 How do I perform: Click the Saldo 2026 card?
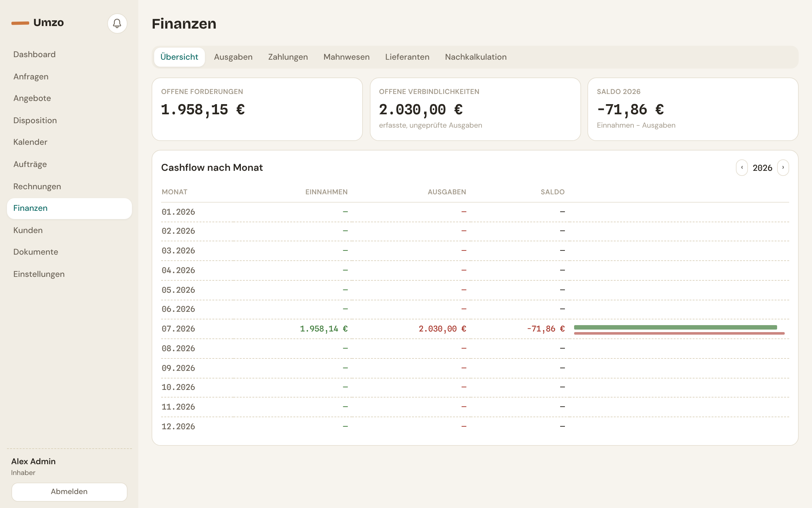[x=693, y=109]
